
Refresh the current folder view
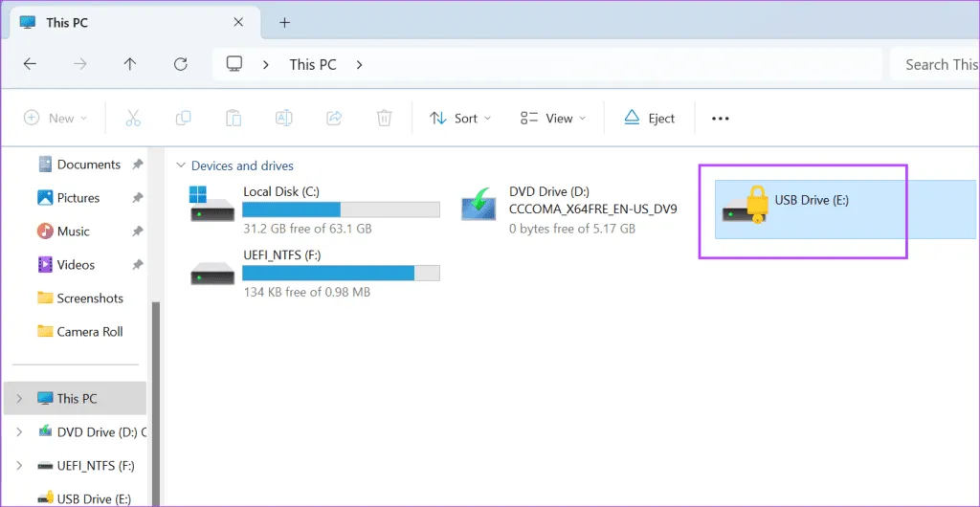point(180,64)
